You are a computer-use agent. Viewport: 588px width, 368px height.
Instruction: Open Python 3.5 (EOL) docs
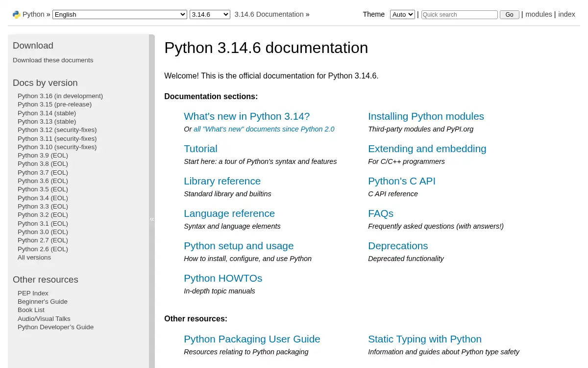pos(43,189)
